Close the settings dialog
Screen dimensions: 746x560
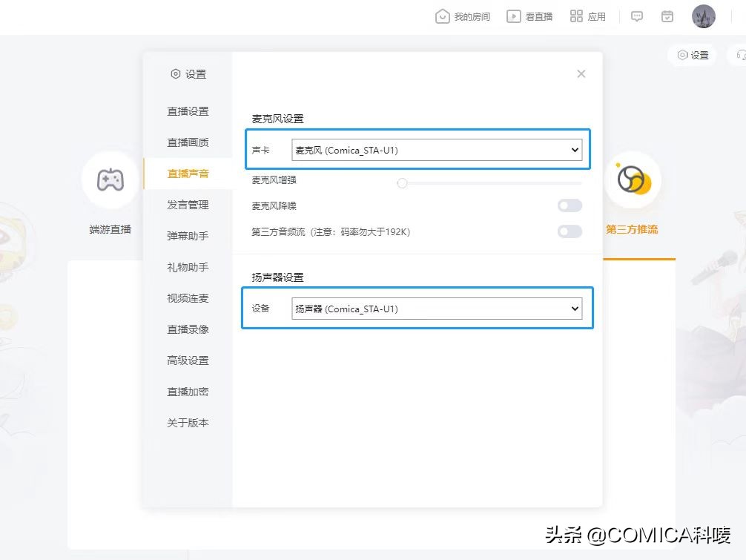click(581, 73)
